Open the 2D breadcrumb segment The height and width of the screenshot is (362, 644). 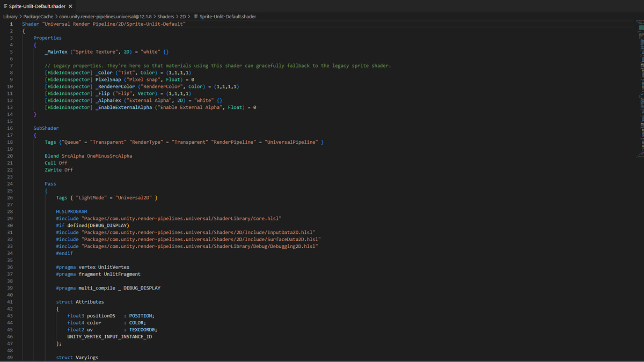[183, 17]
